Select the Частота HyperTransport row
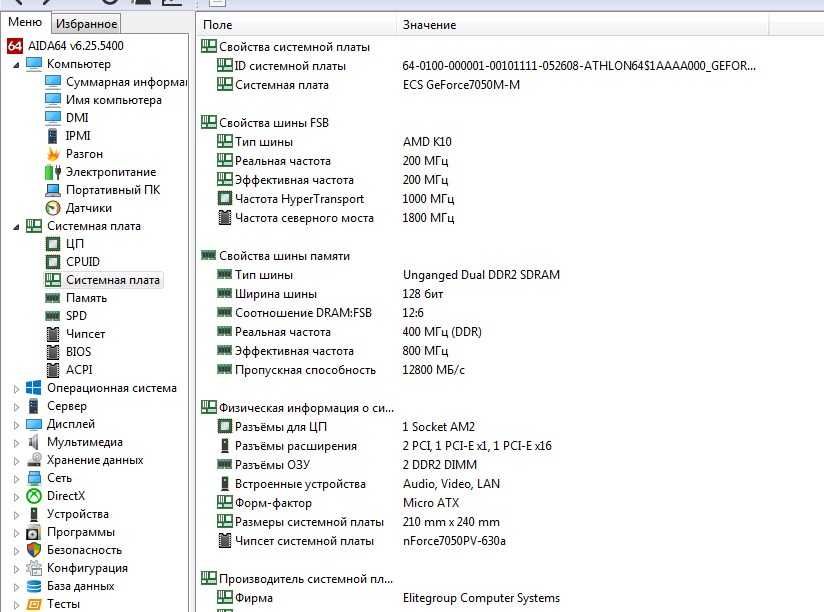 coord(336,199)
